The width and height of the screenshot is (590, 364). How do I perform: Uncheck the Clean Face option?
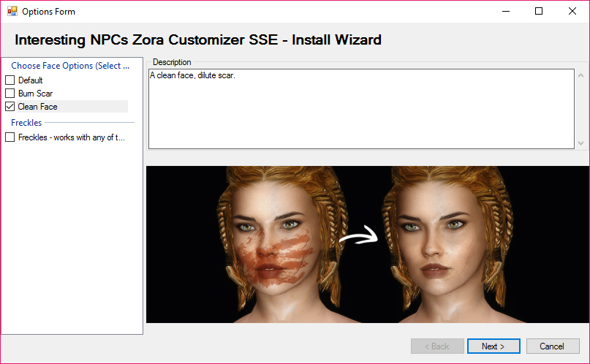[x=10, y=107]
